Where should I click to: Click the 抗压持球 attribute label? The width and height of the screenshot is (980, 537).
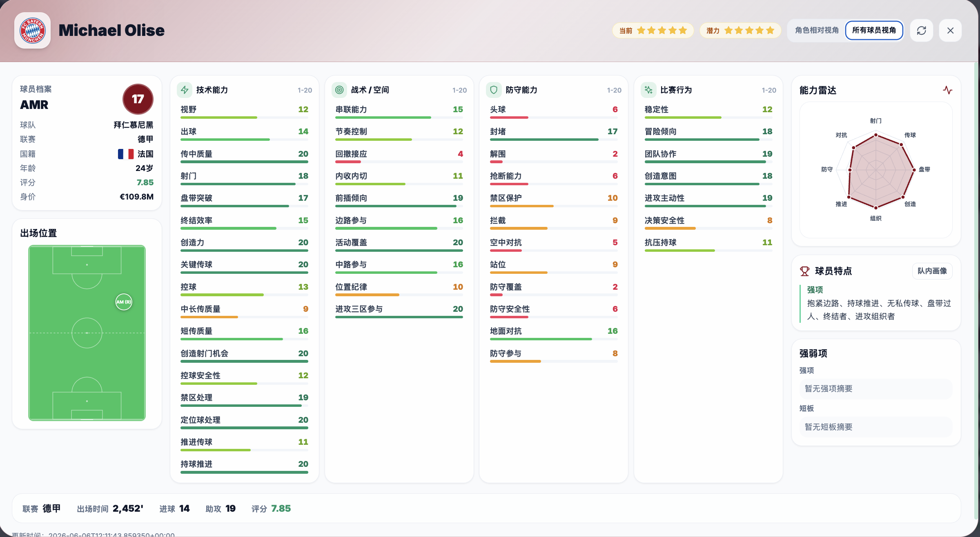pos(661,242)
